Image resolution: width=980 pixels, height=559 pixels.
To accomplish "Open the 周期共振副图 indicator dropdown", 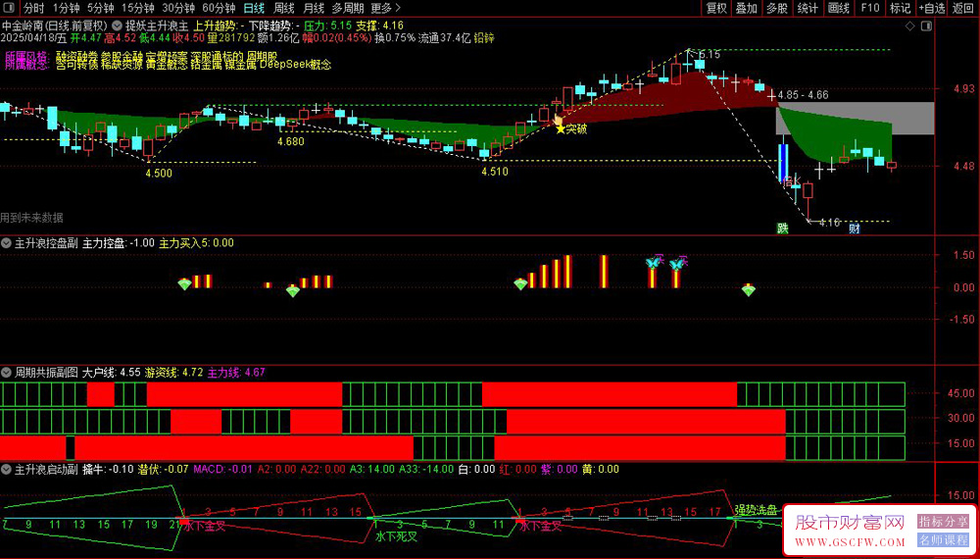I will 7,373.
